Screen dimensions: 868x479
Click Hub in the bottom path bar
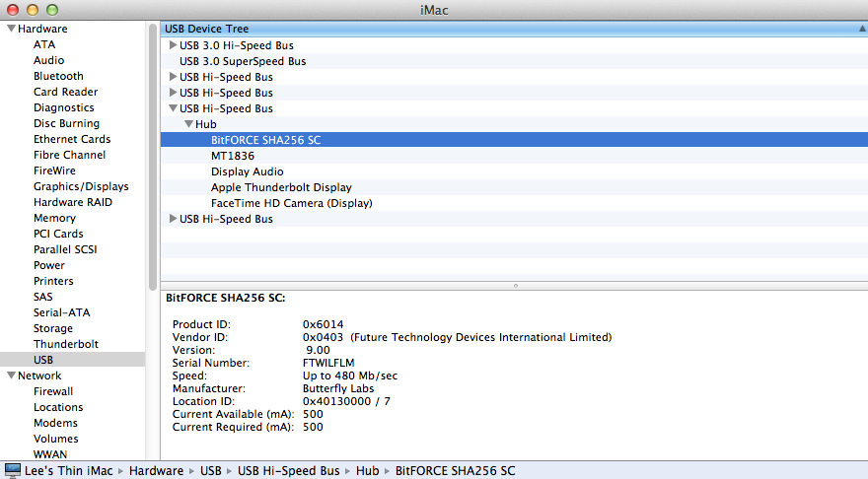click(x=368, y=471)
